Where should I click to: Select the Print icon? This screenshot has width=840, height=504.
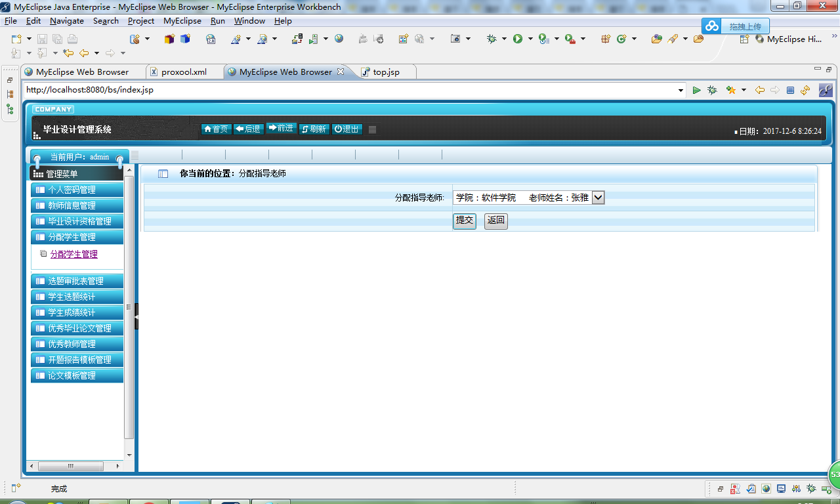click(72, 39)
